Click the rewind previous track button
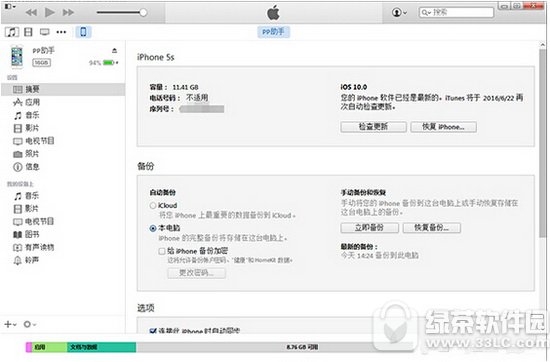The width and height of the screenshot is (550, 362). click(31, 13)
